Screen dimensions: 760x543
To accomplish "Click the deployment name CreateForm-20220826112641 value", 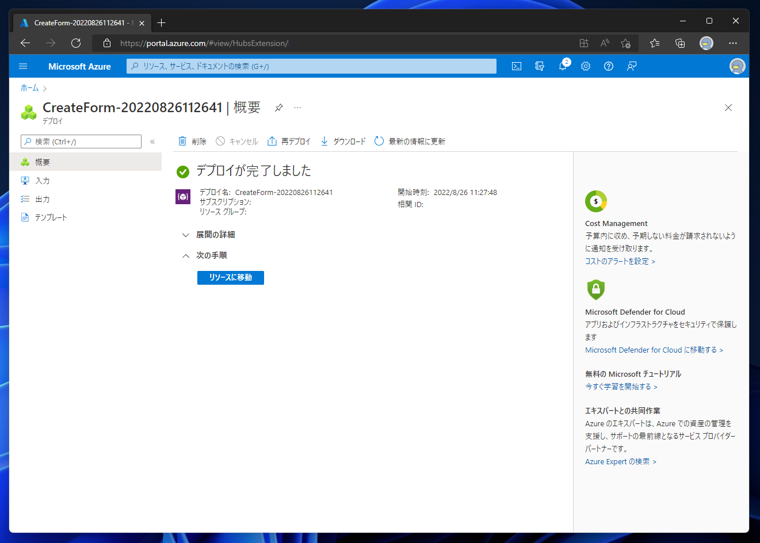I will coord(284,192).
